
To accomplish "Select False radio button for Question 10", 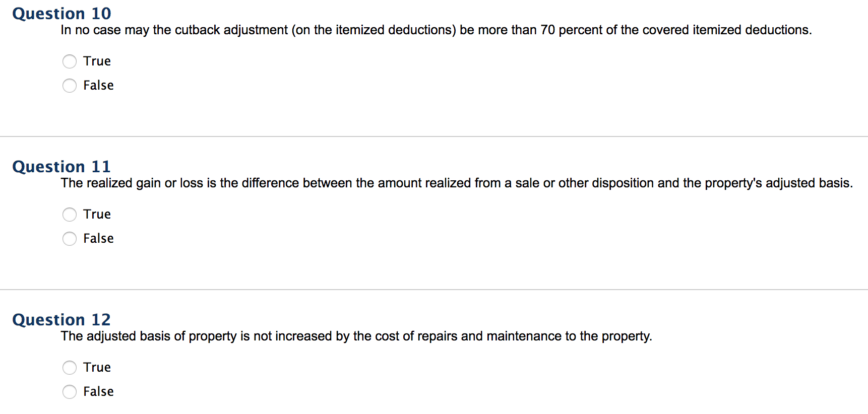I will click(70, 86).
